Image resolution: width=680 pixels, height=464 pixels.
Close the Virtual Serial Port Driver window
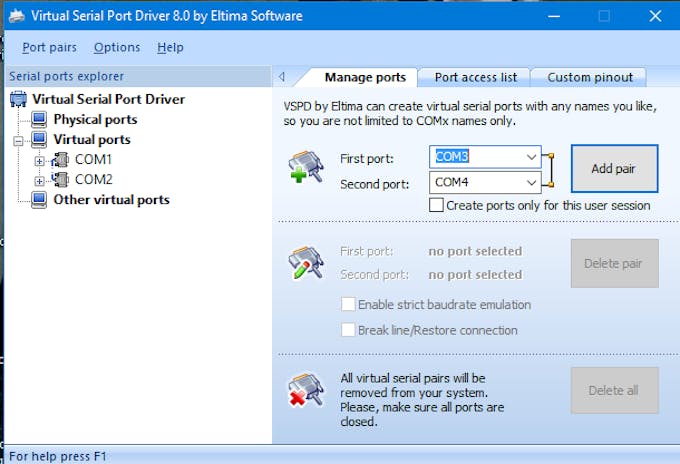(x=655, y=16)
